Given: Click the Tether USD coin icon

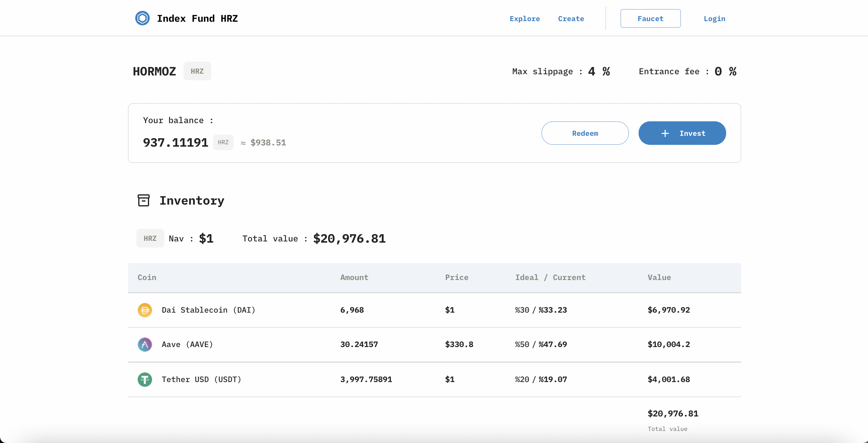Looking at the screenshot, I should [145, 379].
